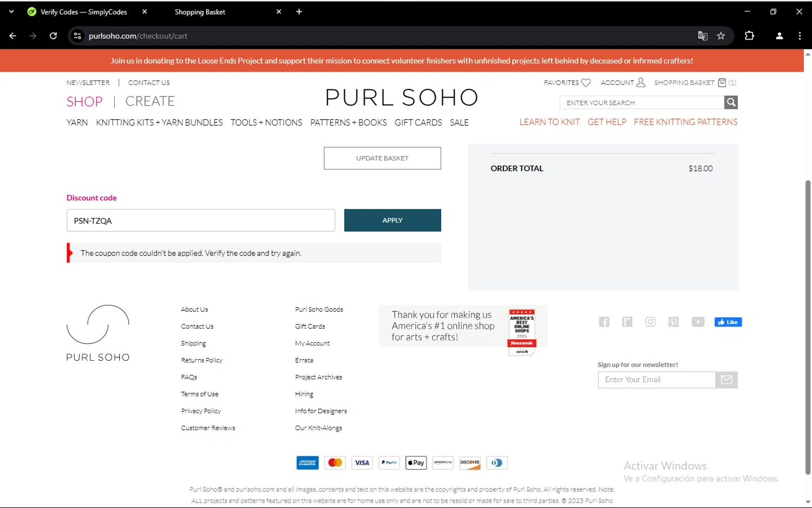Open Customer Reviews footer link
Viewport: 812px width, 508px height.
click(208, 428)
